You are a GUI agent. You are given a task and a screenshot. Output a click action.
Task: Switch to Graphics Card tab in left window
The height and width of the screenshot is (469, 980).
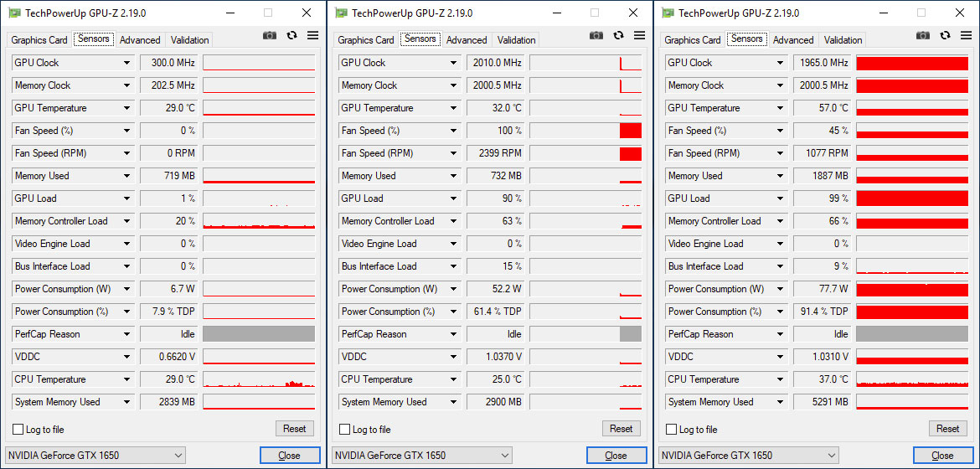[x=39, y=40]
